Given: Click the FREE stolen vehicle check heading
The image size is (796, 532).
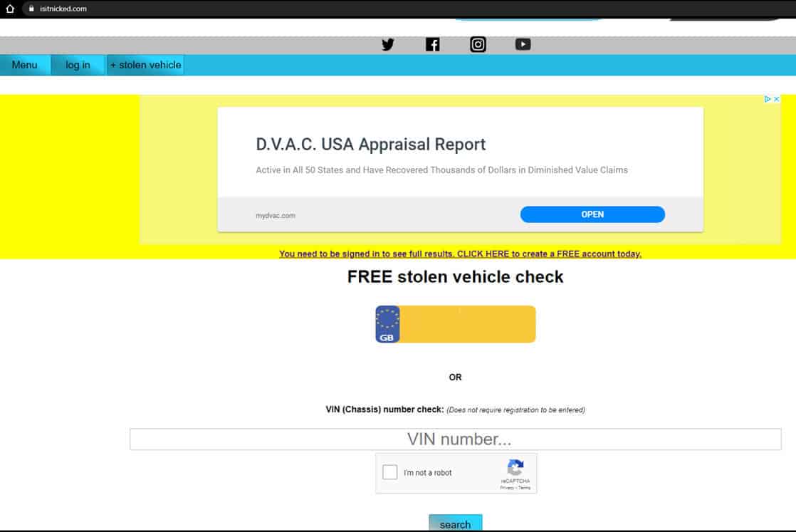Looking at the screenshot, I should [x=456, y=276].
